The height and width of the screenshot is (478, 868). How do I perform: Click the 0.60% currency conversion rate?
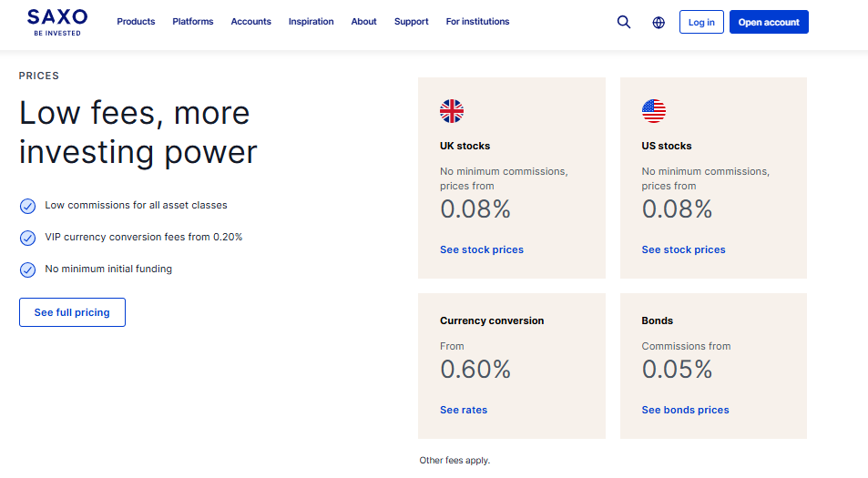tap(475, 370)
